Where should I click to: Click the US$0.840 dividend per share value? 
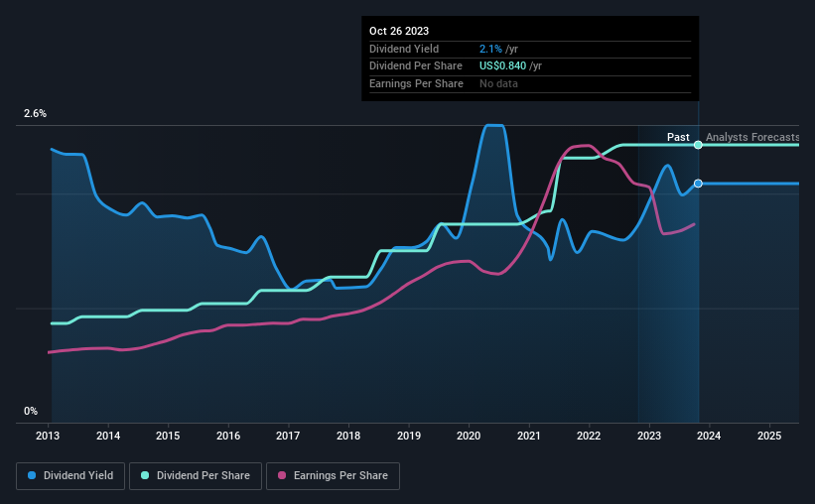pos(502,66)
